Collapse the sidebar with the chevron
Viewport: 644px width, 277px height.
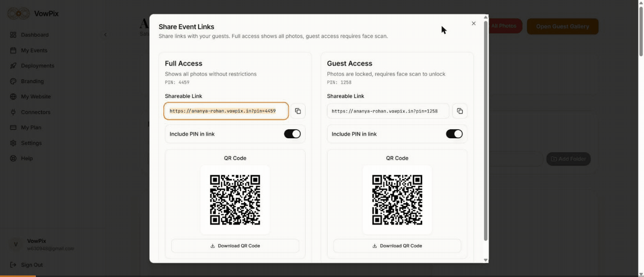pos(105,35)
